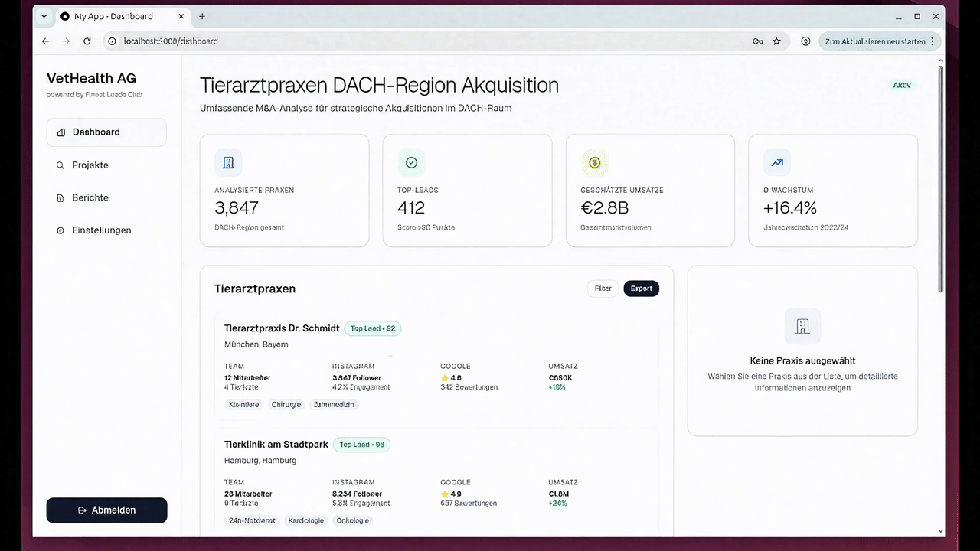Click building icon above Keine Praxis ausgewählt
The width and height of the screenshot is (980, 551).
pyautogui.click(x=802, y=327)
